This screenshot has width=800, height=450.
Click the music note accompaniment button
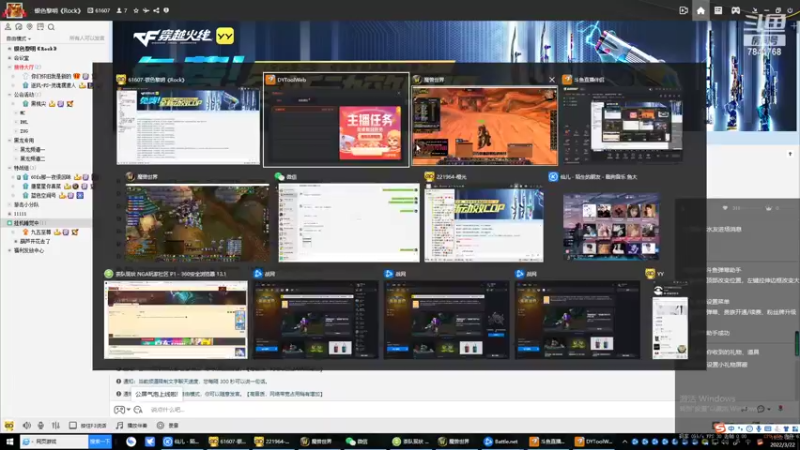(131, 425)
